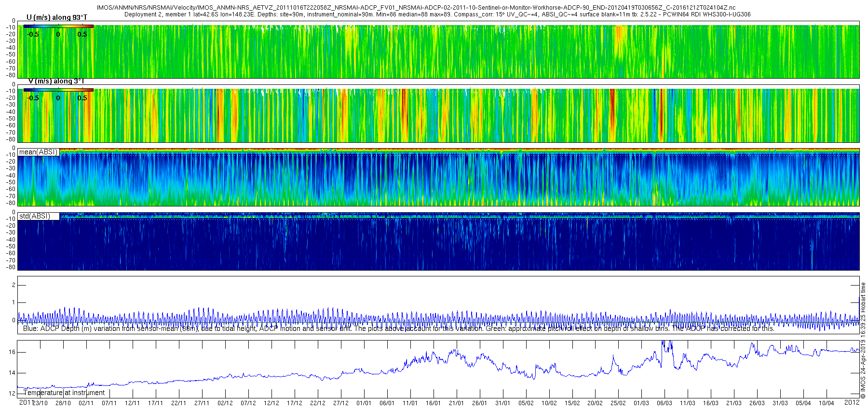Image resolution: width=868 pixels, height=410 pixels.
Task: Click the 2 tick on depth variation axis
Action: click(14, 285)
